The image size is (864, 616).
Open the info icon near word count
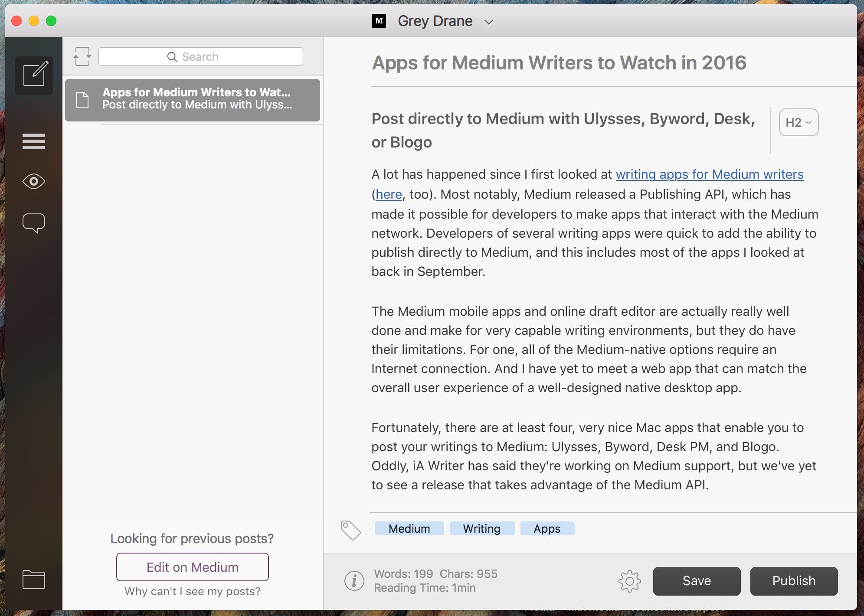(x=354, y=580)
